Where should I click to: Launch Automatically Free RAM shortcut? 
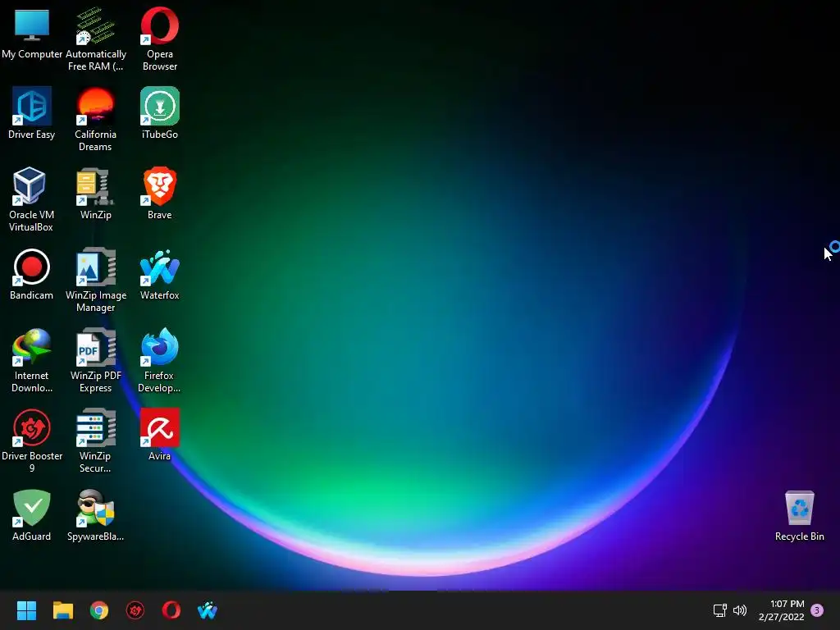click(x=95, y=39)
